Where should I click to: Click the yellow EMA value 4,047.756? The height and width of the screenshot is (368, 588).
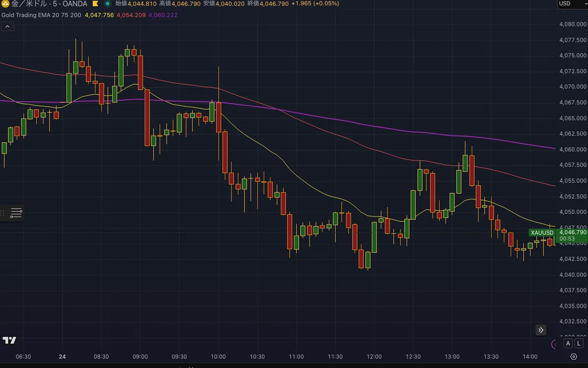coord(99,15)
